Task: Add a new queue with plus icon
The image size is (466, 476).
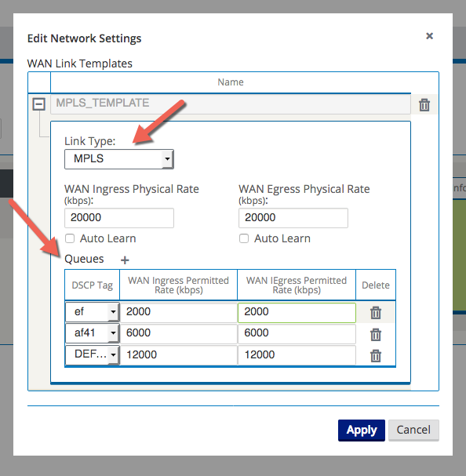Action: tap(125, 260)
